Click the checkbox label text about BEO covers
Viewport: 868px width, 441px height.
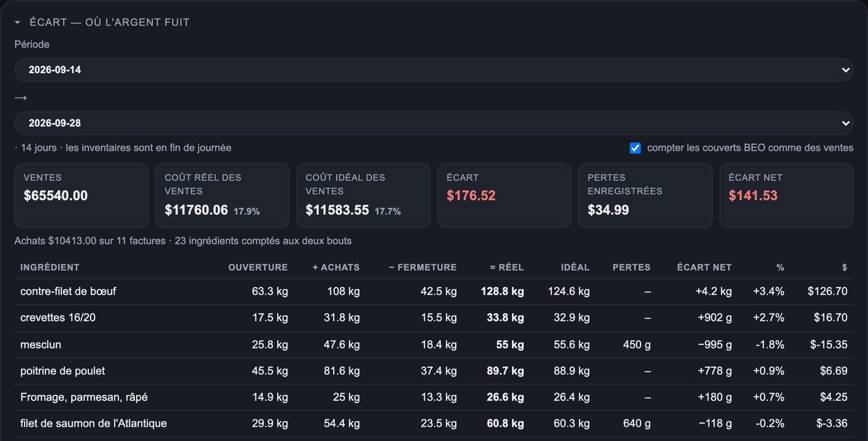pos(750,148)
